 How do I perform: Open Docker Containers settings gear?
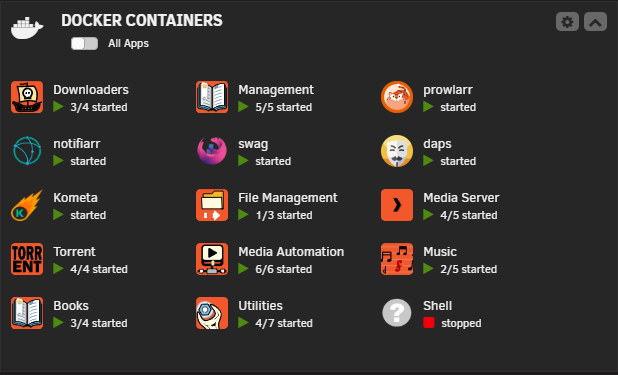click(x=567, y=22)
